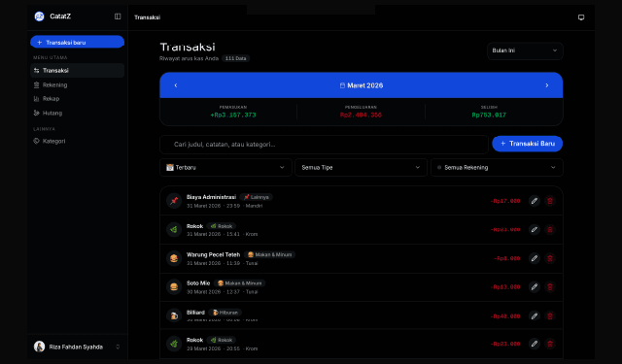Open the Semua Tipe filter dropdown
The width and height of the screenshot is (622, 364).
361,168
